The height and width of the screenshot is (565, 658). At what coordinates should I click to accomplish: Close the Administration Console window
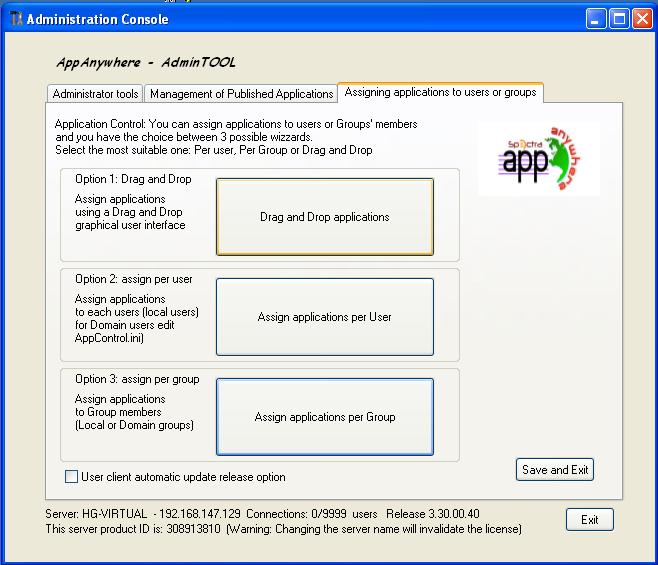point(641,19)
